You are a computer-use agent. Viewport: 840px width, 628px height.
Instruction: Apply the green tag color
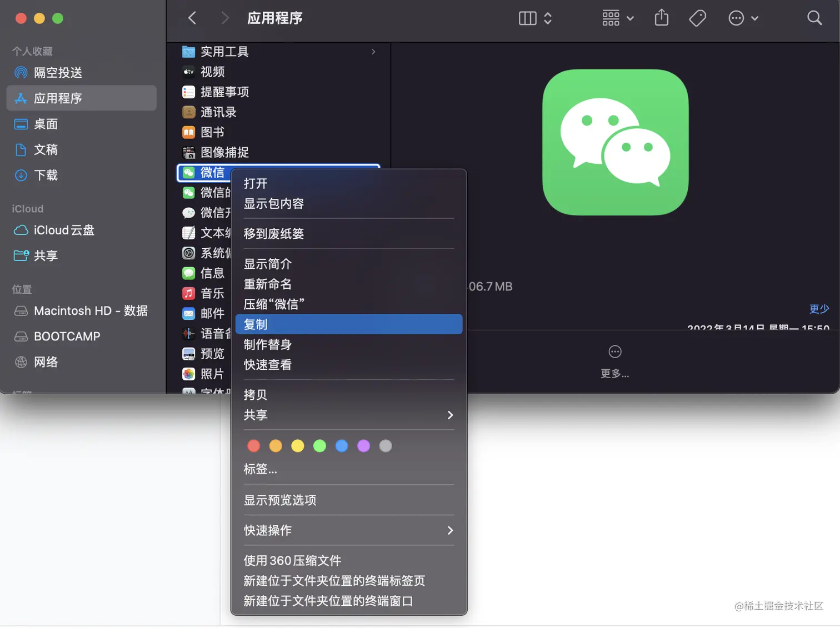319,446
